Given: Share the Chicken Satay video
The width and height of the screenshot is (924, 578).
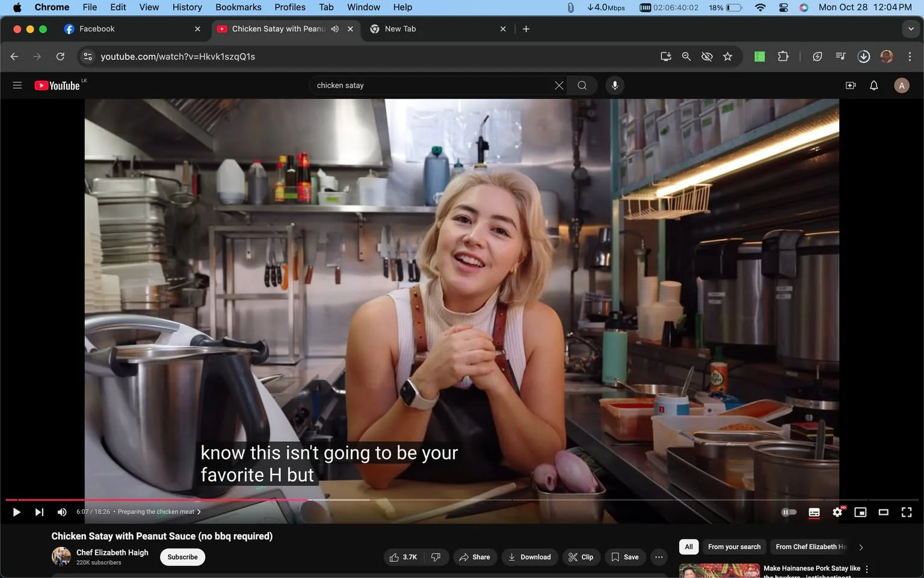Looking at the screenshot, I should pyautogui.click(x=475, y=557).
